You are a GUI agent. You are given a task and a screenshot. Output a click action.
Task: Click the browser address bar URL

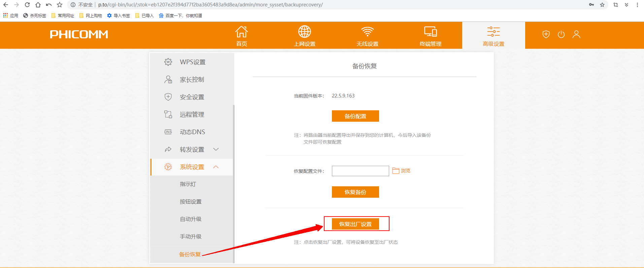point(210,5)
